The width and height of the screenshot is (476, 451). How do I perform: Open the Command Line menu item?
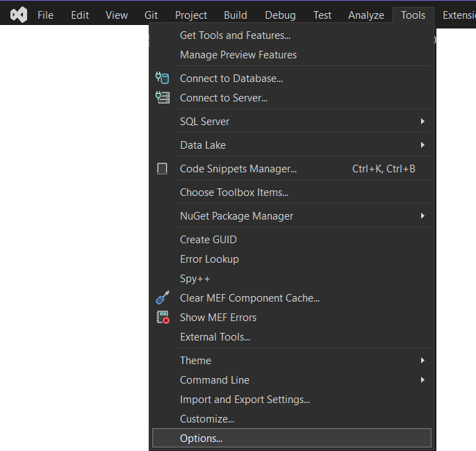click(291, 380)
